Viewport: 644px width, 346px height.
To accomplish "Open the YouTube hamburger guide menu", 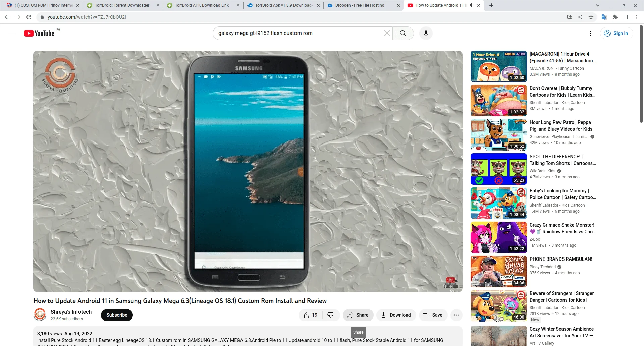I will point(12,33).
